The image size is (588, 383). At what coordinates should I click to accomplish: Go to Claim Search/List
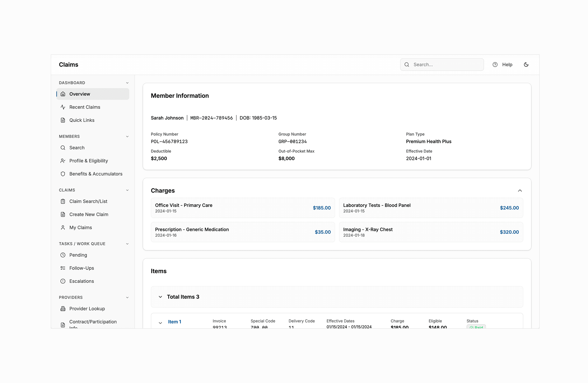tap(88, 201)
